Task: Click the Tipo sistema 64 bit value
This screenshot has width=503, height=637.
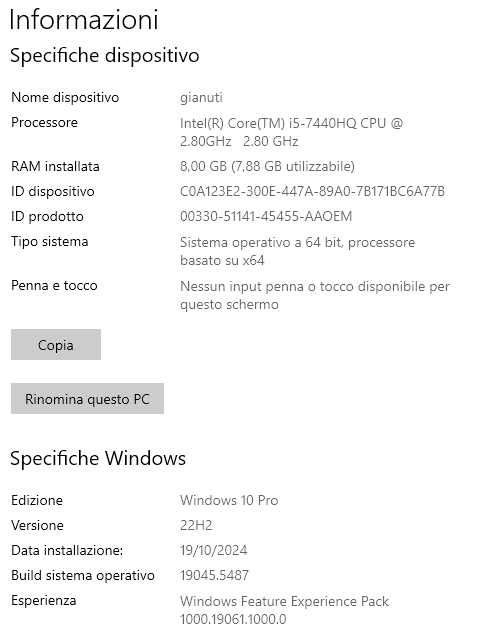Action: point(297,251)
